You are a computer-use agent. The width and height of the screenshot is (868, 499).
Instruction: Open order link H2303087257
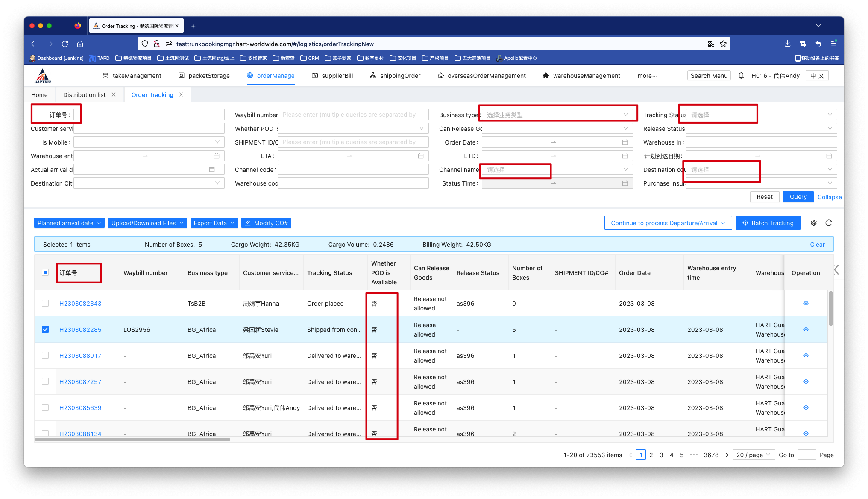tap(80, 381)
